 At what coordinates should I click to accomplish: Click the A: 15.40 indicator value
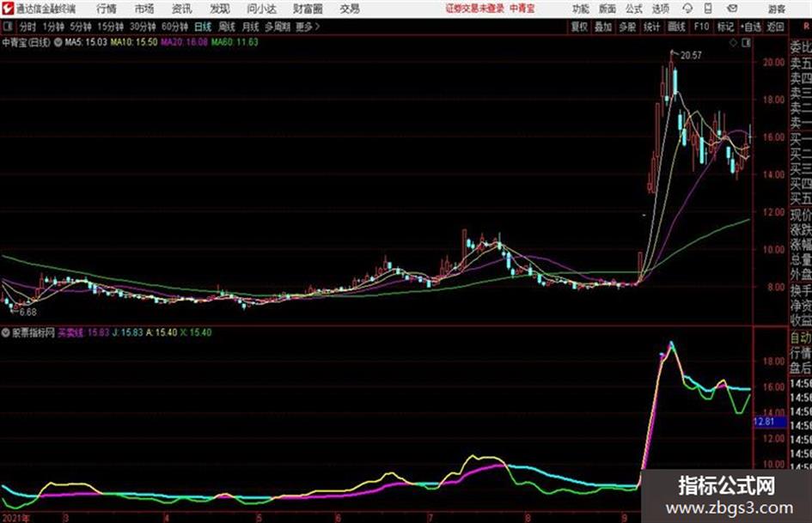[162, 332]
